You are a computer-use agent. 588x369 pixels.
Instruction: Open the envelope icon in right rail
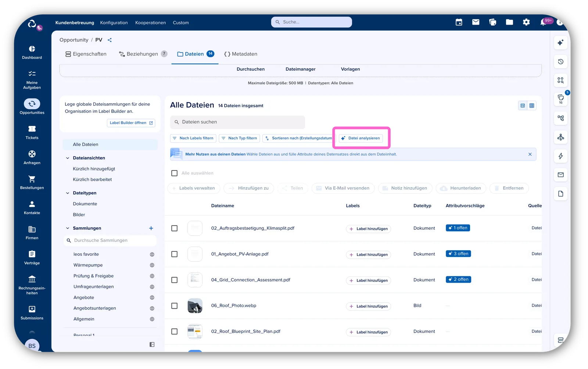(560, 175)
